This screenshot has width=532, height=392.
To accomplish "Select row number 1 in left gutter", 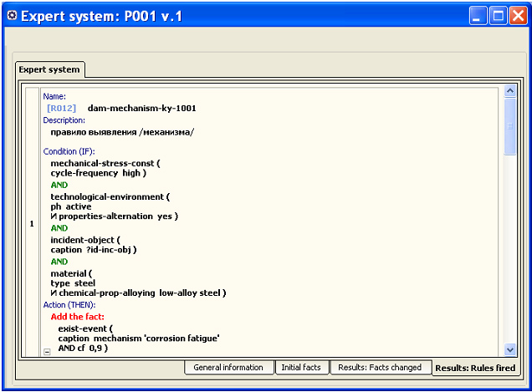I will (x=32, y=224).
